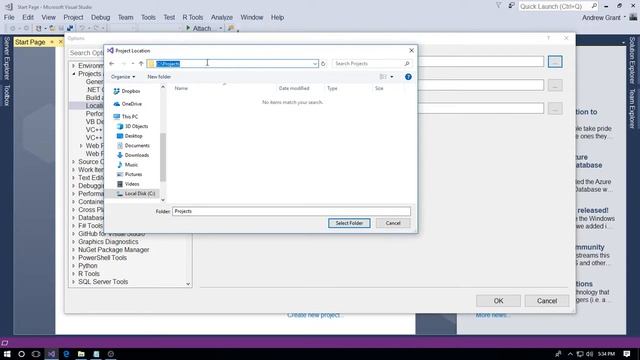Open the Team menu

(x=125, y=18)
